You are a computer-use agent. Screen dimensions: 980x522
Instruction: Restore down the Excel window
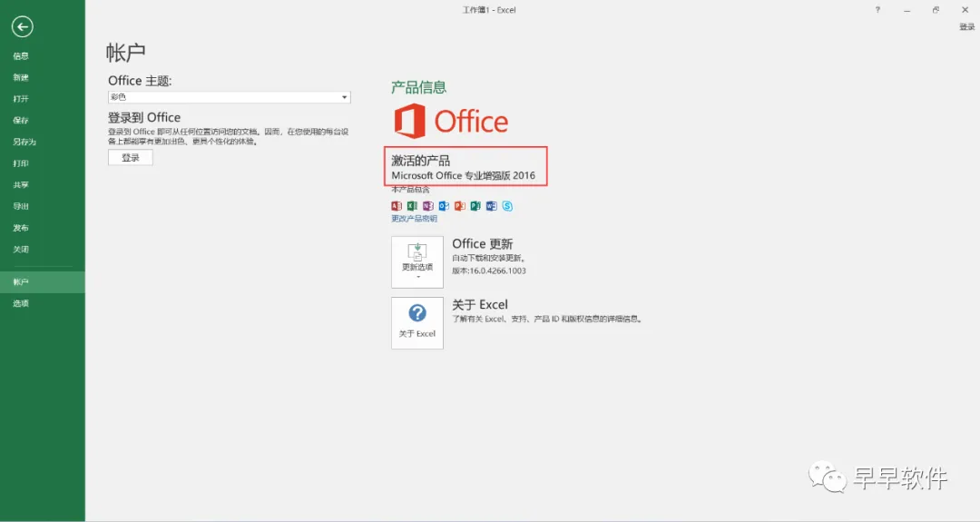936,10
